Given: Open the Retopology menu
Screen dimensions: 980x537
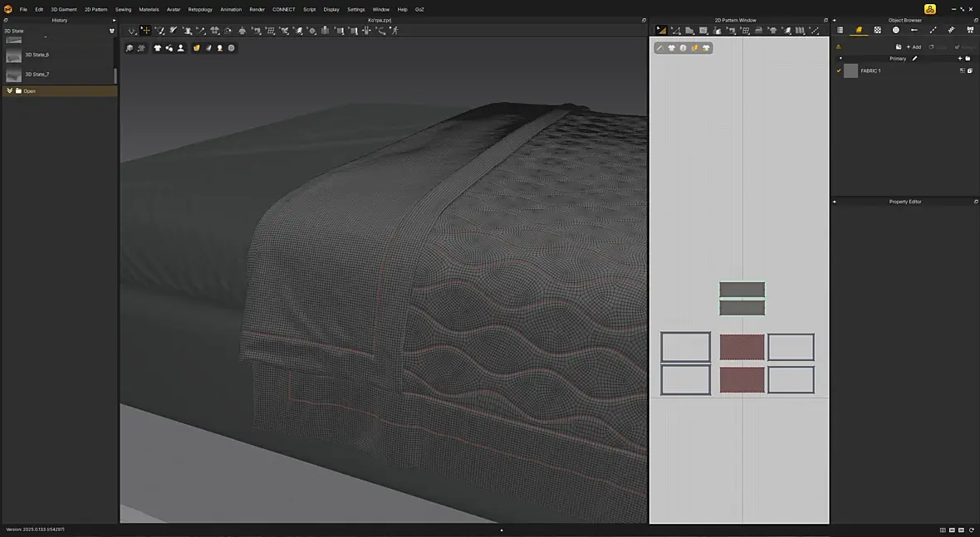Looking at the screenshot, I should tap(200, 9).
